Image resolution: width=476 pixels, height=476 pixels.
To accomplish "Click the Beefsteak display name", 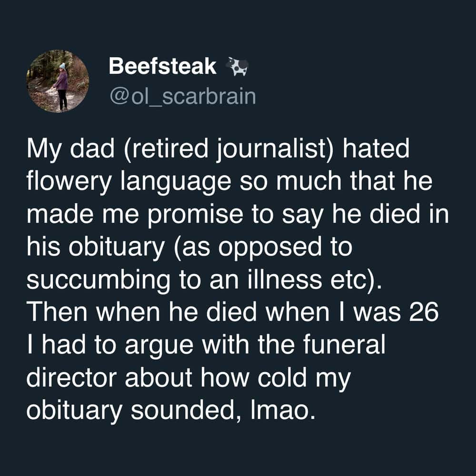I will pyautogui.click(x=162, y=67).
